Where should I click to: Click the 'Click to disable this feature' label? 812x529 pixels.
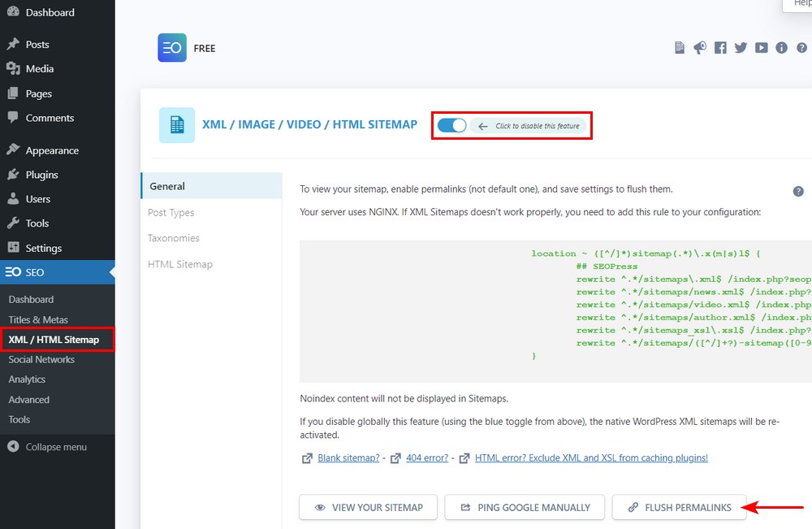pos(537,126)
